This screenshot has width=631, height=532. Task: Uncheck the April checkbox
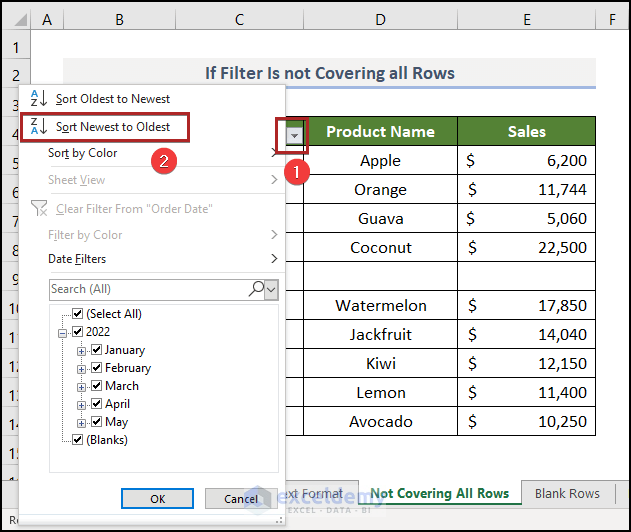click(x=96, y=403)
